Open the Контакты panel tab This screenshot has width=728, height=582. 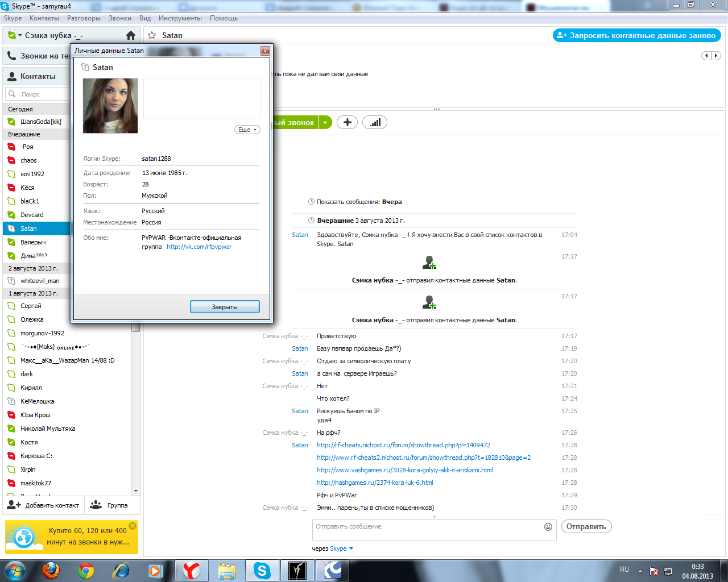point(37,76)
